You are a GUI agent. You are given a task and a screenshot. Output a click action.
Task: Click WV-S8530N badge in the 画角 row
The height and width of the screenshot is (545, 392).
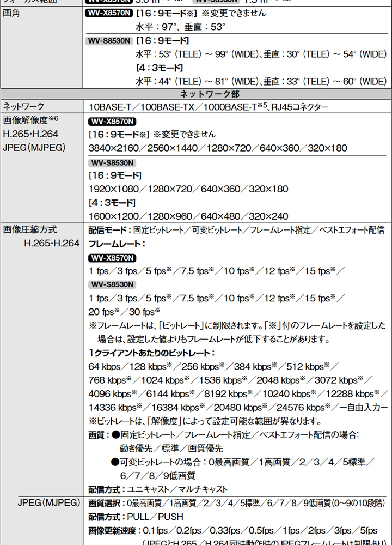click(x=109, y=41)
